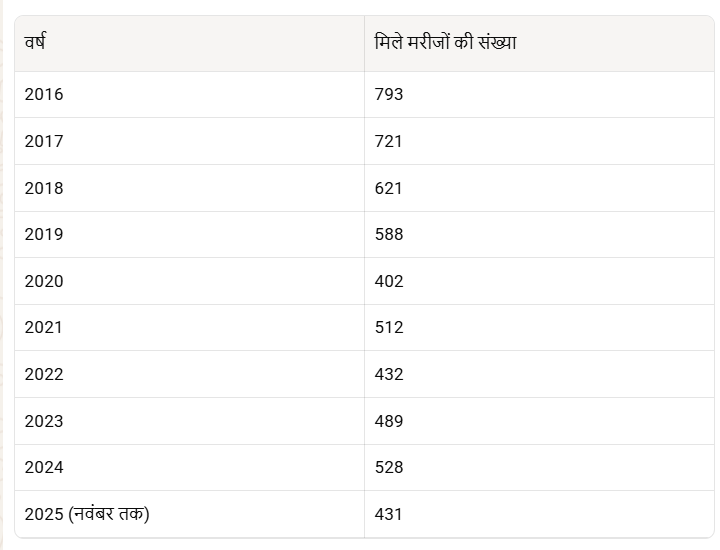Click the value 512
720x550 pixels.
(389, 327)
